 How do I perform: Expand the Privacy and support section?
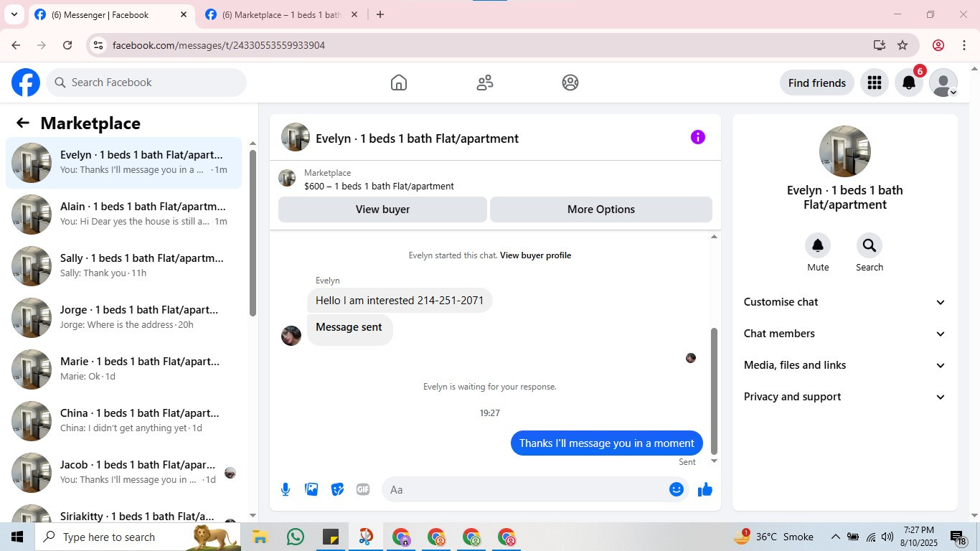(845, 397)
